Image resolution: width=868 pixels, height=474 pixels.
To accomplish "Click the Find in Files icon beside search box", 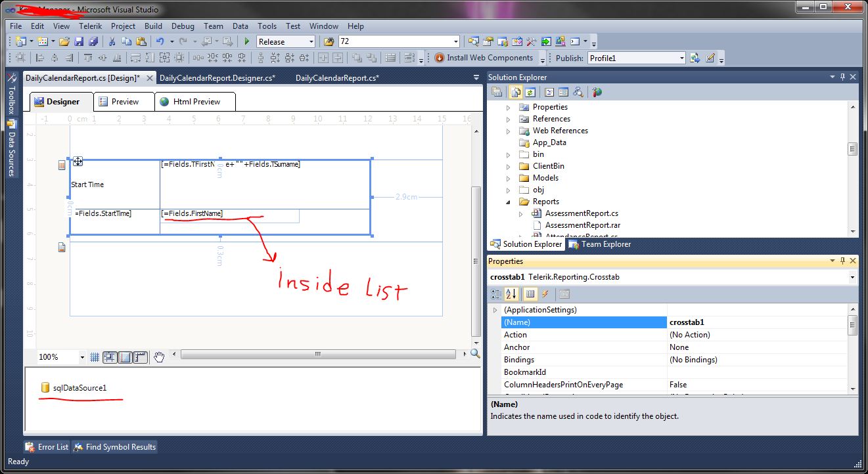I will (330, 41).
